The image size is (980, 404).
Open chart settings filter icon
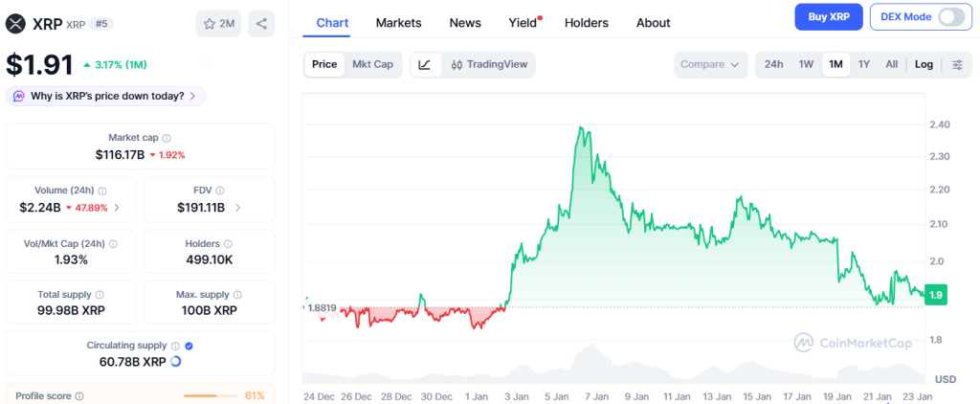(x=957, y=64)
